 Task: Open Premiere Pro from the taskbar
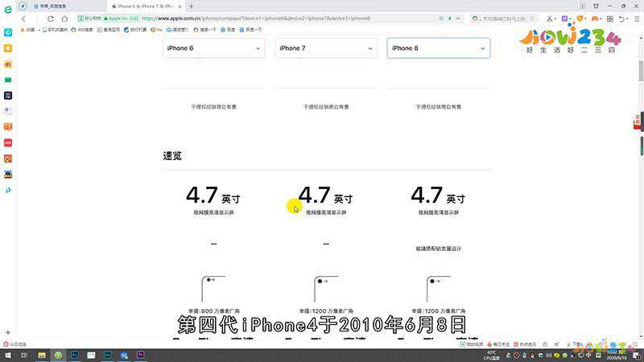140,356
